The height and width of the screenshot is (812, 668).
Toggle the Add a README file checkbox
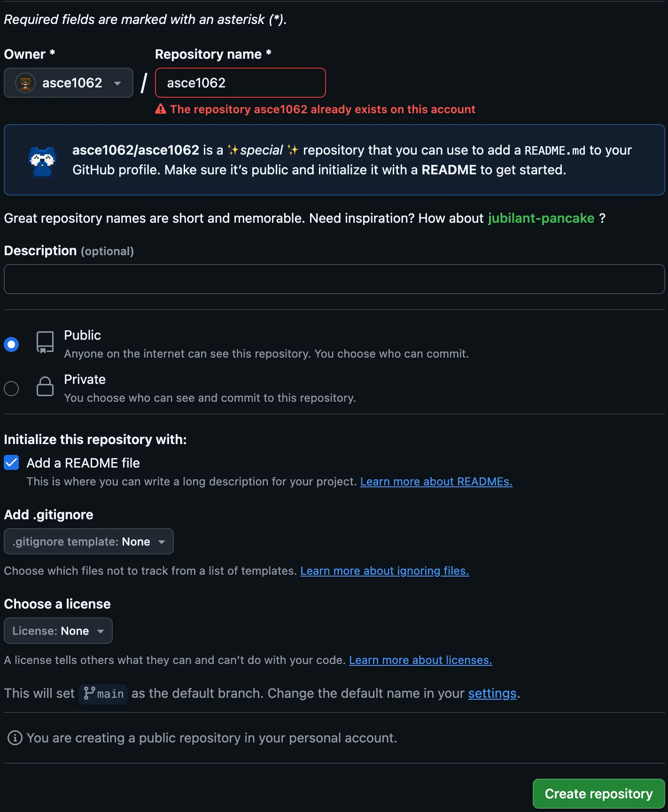click(x=11, y=462)
